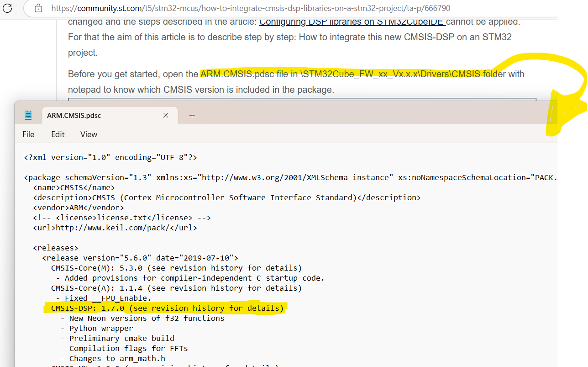Screen dimensions: 588x367
Task: Reload the page with the refresh icon
Action: pos(8,8)
